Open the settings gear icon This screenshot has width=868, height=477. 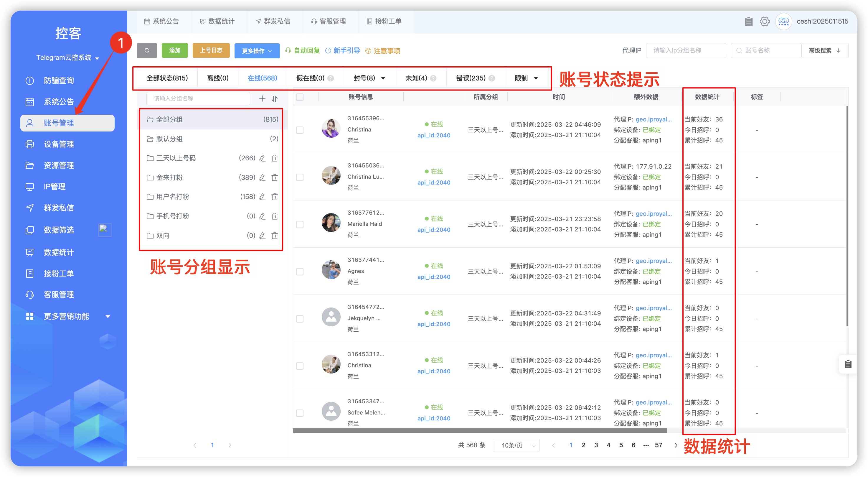764,22
